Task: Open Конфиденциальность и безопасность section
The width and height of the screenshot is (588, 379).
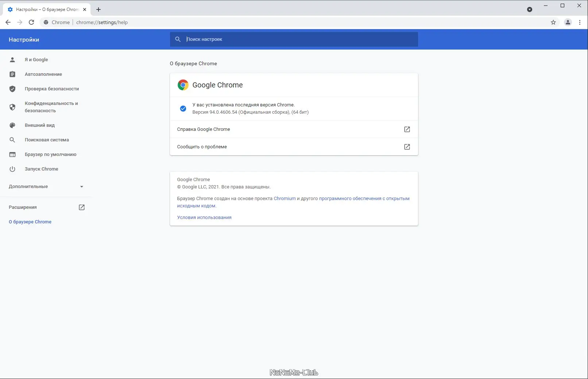Action: tap(51, 107)
